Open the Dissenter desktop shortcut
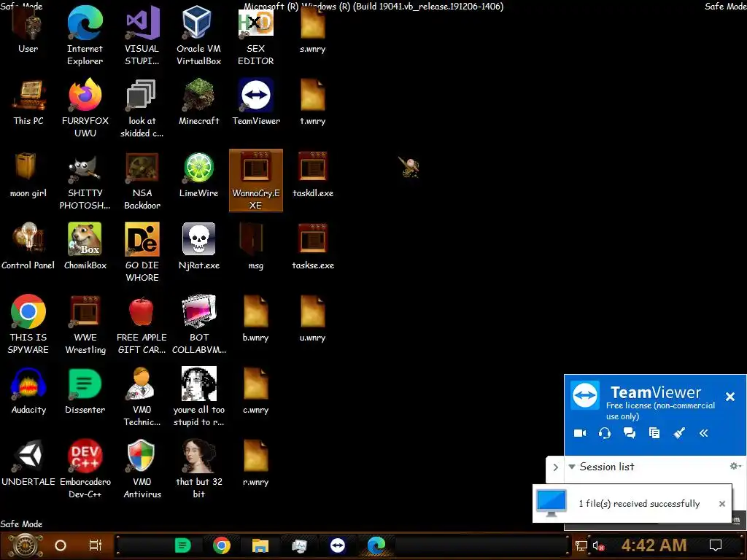The height and width of the screenshot is (560, 747). pyautogui.click(x=85, y=392)
